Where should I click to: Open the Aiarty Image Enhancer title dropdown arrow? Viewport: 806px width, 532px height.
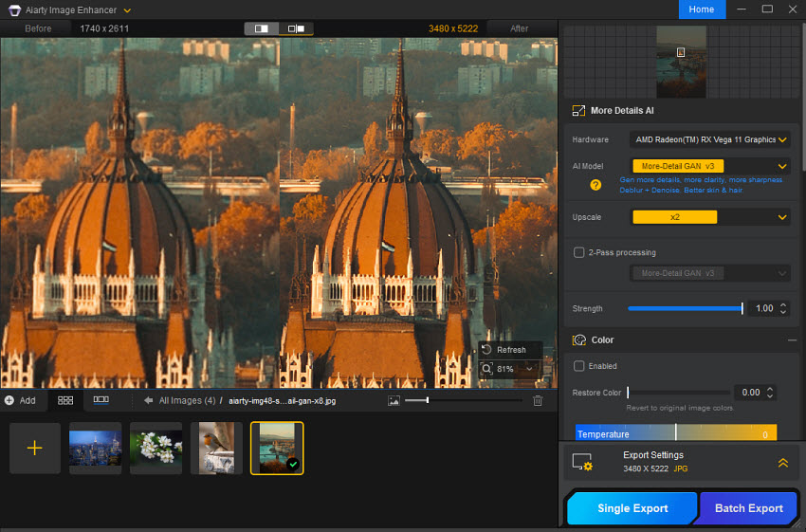click(x=127, y=10)
